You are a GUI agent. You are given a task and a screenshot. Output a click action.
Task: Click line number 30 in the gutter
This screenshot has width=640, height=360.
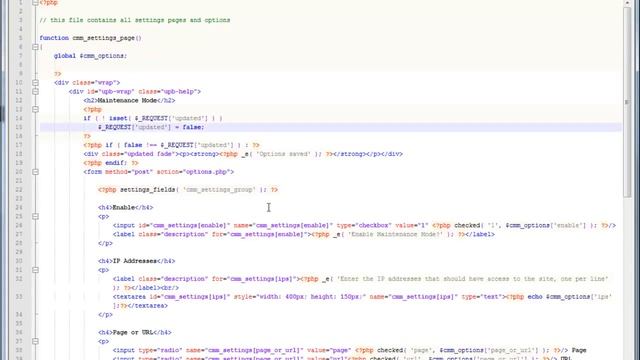pos(19,261)
